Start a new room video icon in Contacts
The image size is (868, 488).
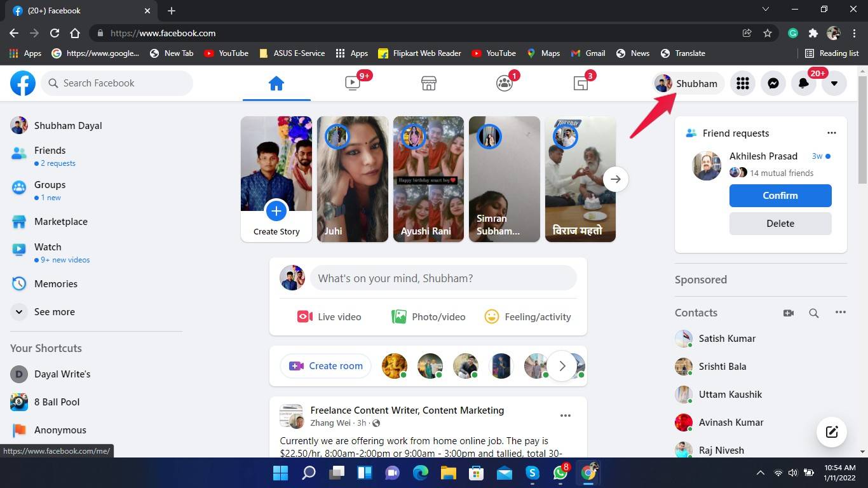(x=789, y=313)
